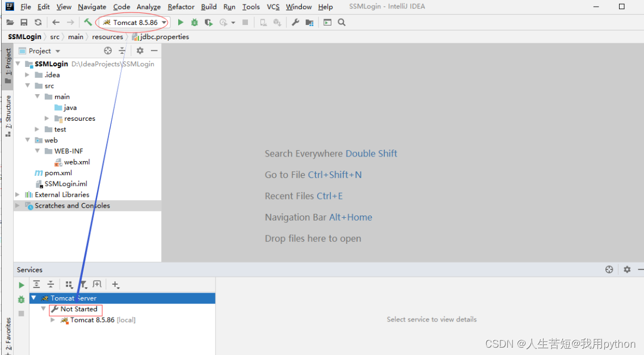
Task: Open file with the folder toolbar icon
Action: tap(10, 23)
